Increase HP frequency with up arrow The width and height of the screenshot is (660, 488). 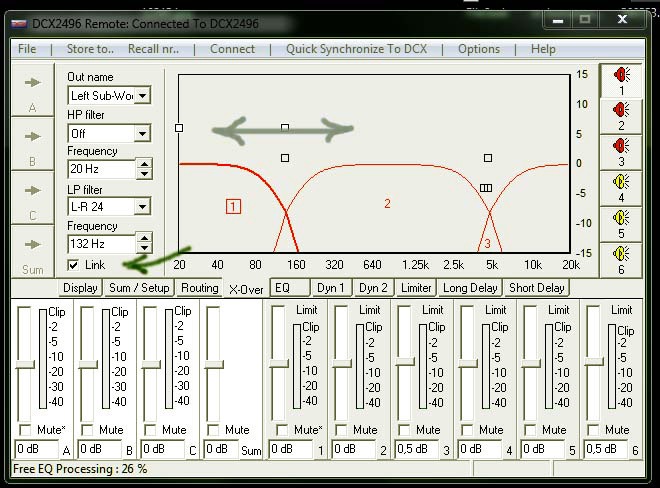coord(144,164)
